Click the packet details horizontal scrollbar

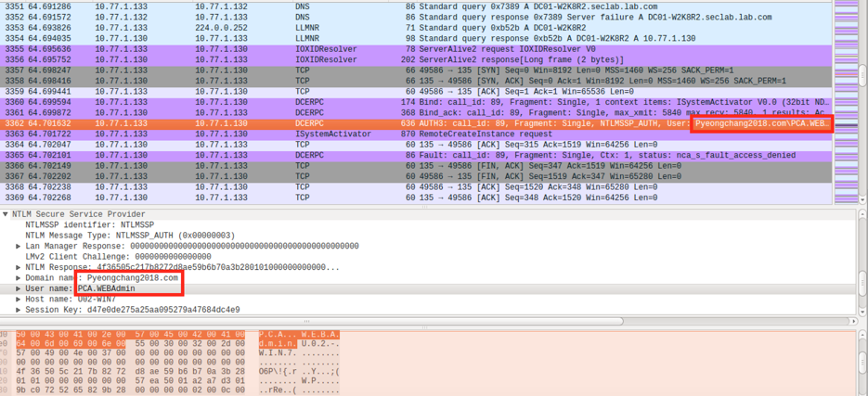coord(371,322)
